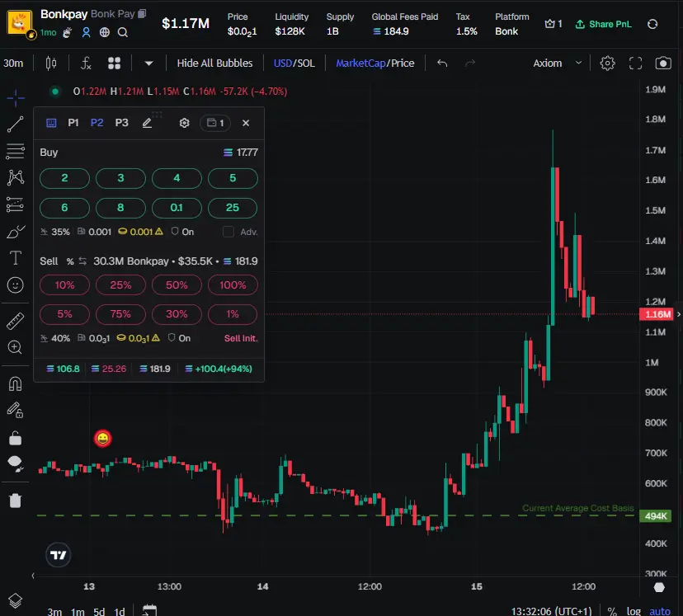Buy 25 SOL quick button
Screen dimensions: 683x616
click(233, 208)
